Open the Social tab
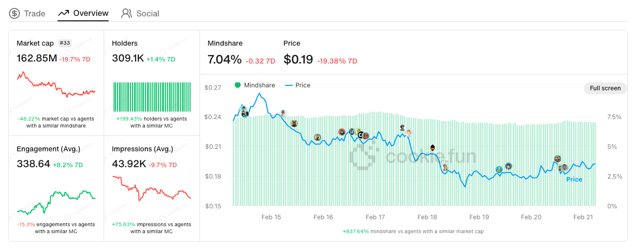Screen dimensions: 644x252 140,13
